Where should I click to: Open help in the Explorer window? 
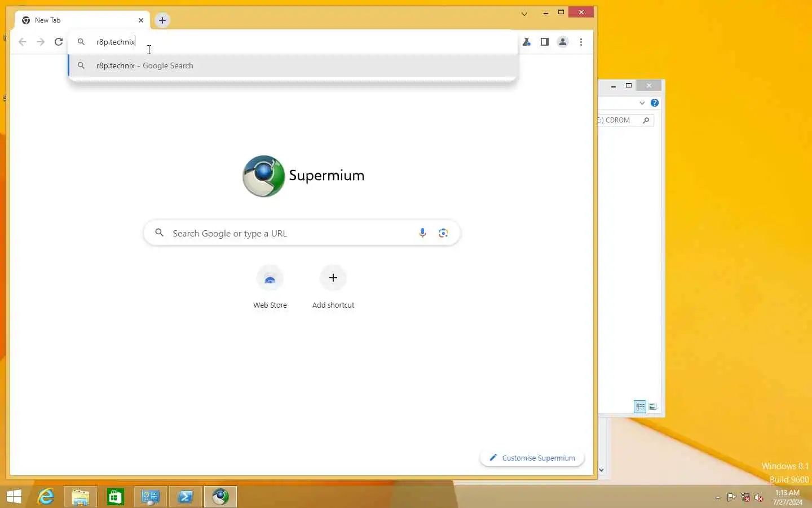(x=655, y=103)
